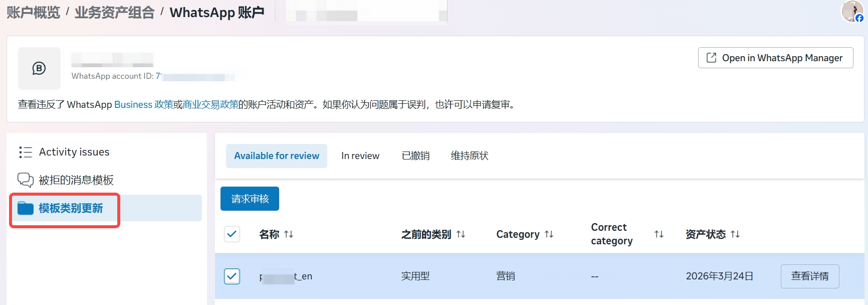868x305 pixels.
Task: Sort by Correct category column arrows
Action: [x=659, y=234]
